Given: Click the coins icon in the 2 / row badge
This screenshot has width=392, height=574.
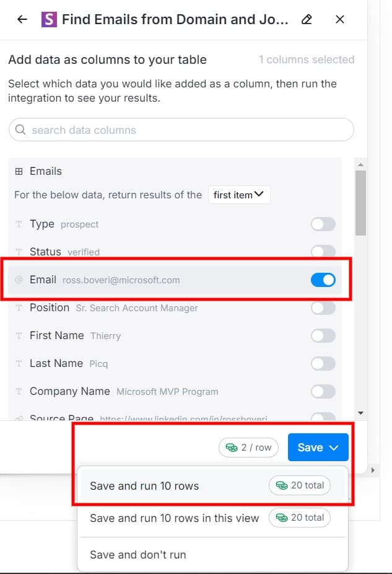Looking at the screenshot, I should [x=230, y=447].
